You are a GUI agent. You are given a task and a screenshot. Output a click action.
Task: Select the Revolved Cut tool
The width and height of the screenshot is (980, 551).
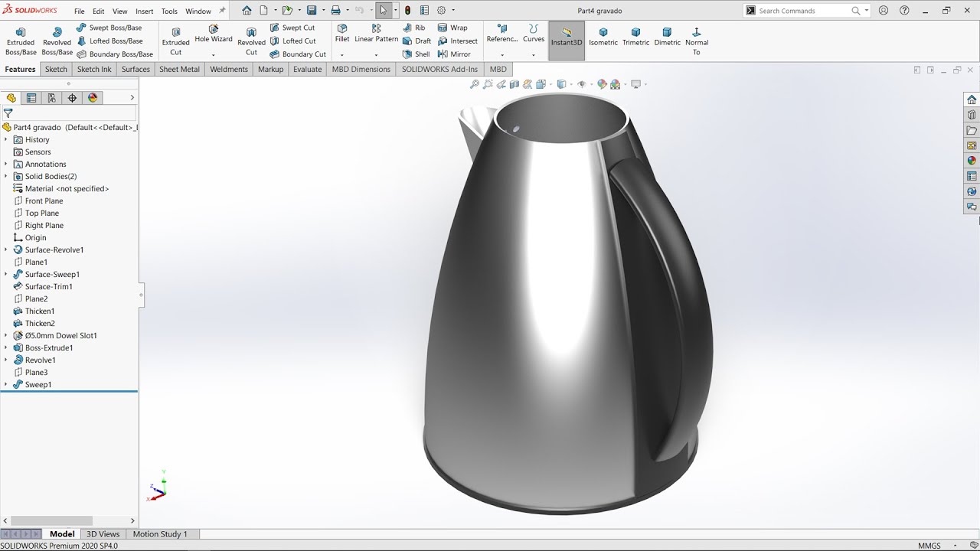[251, 41]
